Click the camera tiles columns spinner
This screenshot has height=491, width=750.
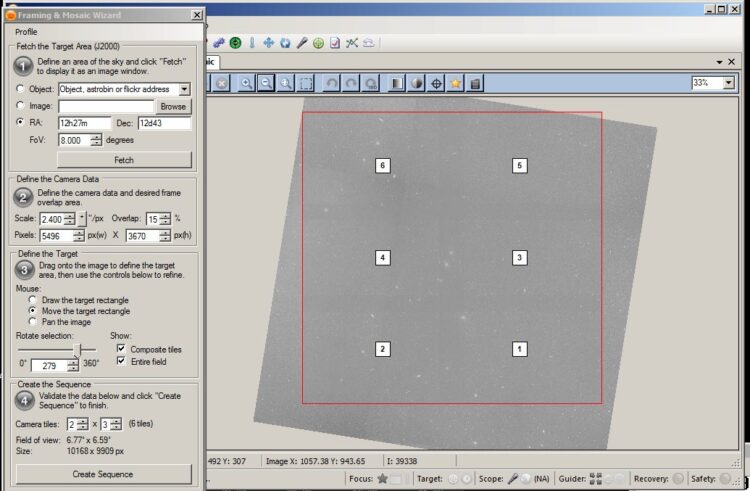[x=83, y=424]
